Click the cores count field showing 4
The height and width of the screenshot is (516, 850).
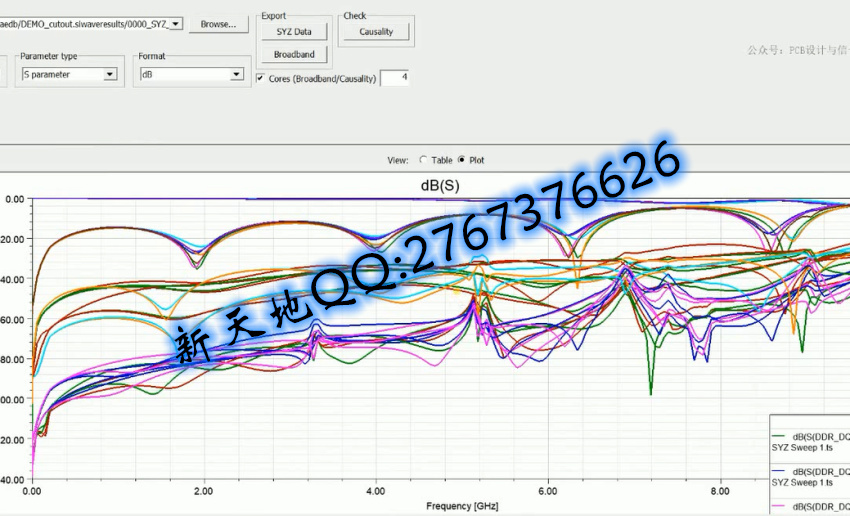[x=394, y=78]
